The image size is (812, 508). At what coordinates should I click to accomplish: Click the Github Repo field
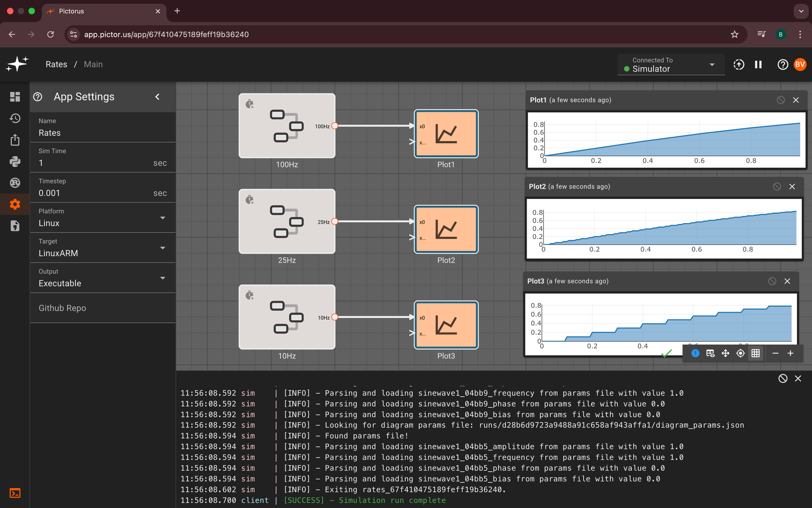pyautogui.click(x=102, y=308)
